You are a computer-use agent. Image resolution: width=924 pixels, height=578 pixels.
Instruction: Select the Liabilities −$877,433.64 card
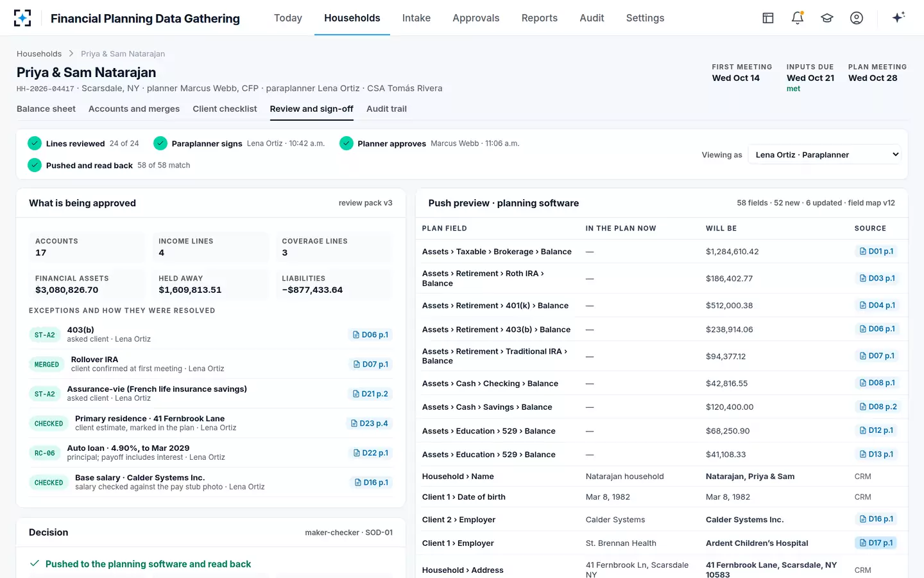pos(334,284)
